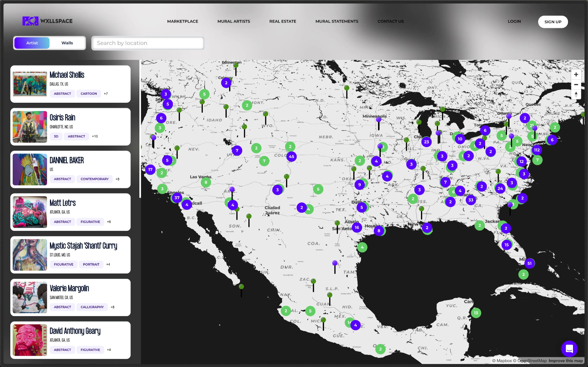This screenshot has width=588, height=367.
Task: Click the cluster marker labeled 45
Action: click(291, 156)
